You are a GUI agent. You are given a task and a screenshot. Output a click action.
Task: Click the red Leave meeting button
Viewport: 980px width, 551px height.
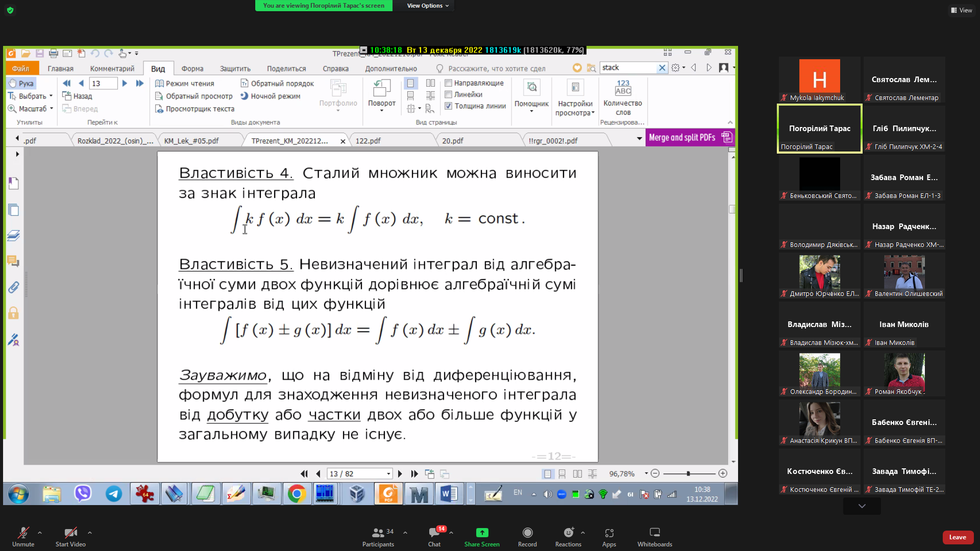click(957, 537)
